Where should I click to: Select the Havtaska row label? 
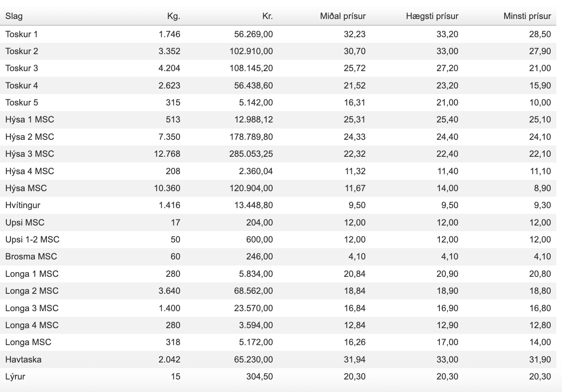[x=23, y=360]
